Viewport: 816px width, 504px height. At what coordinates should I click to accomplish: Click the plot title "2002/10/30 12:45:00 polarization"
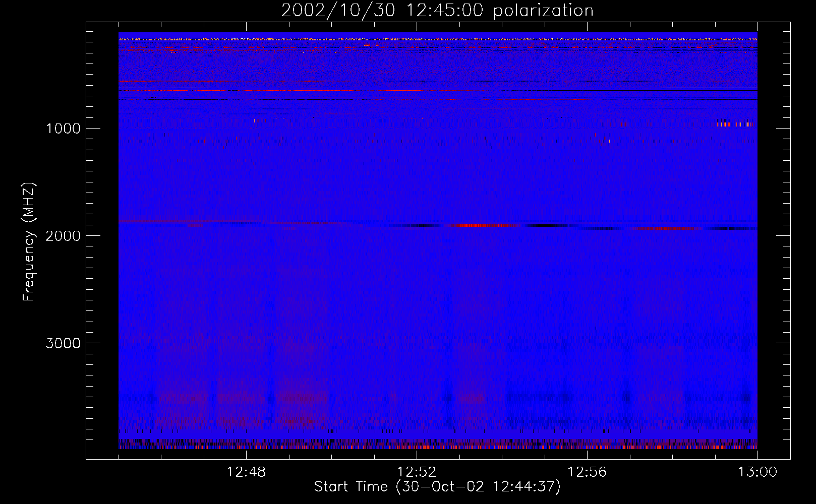437,11
